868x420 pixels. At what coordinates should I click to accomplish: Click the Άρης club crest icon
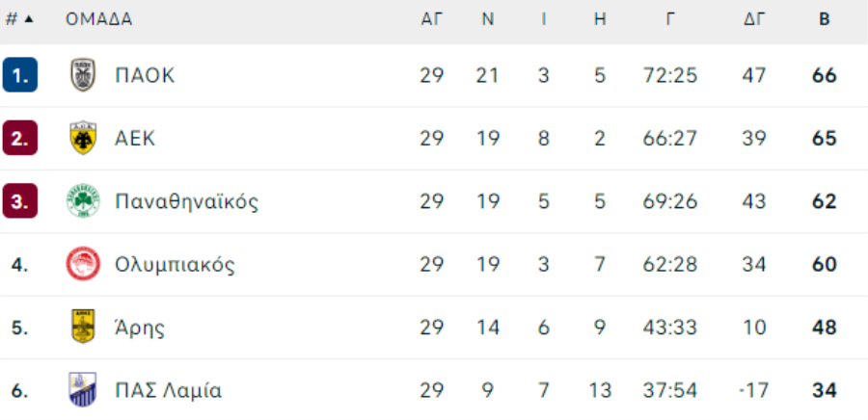coord(83,328)
